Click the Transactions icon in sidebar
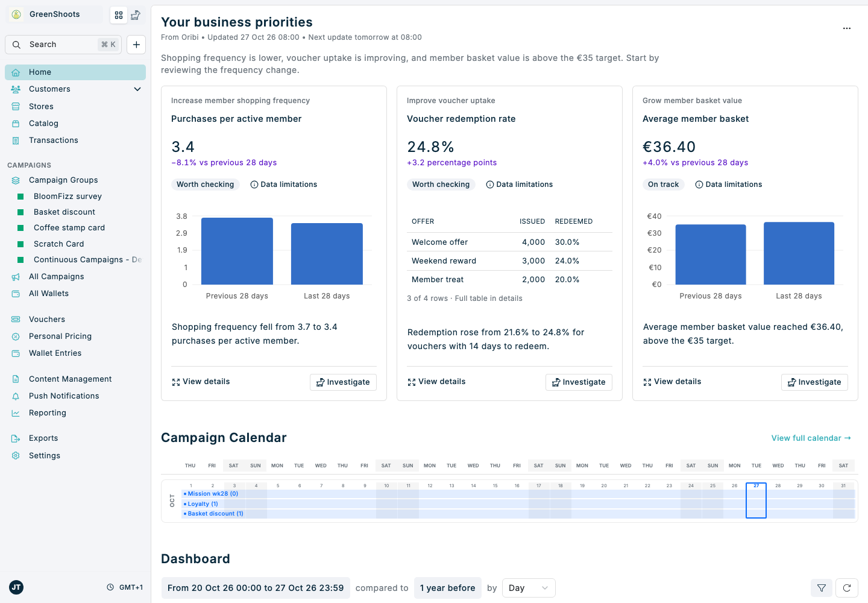This screenshot has height=603, width=868. (16, 140)
